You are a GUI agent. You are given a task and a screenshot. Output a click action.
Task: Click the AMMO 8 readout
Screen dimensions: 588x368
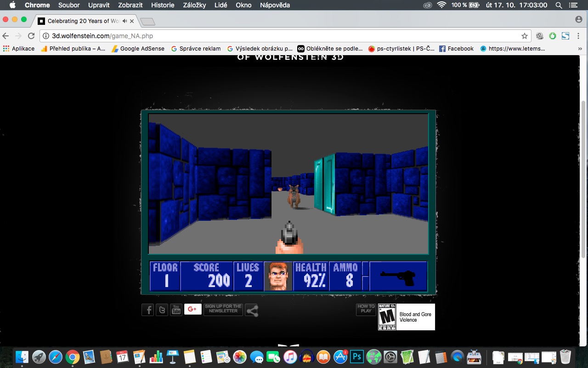pyautogui.click(x=345, y=276)
